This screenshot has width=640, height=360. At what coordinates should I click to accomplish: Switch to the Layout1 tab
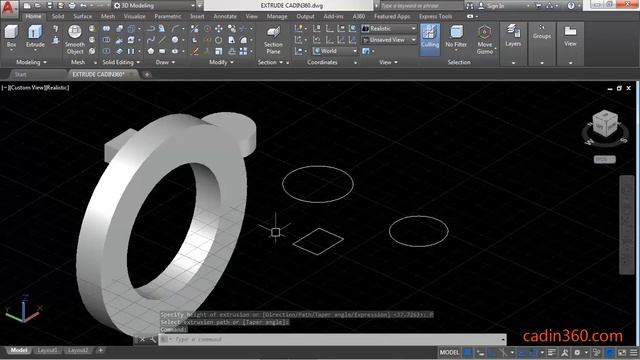coord(47,351)
